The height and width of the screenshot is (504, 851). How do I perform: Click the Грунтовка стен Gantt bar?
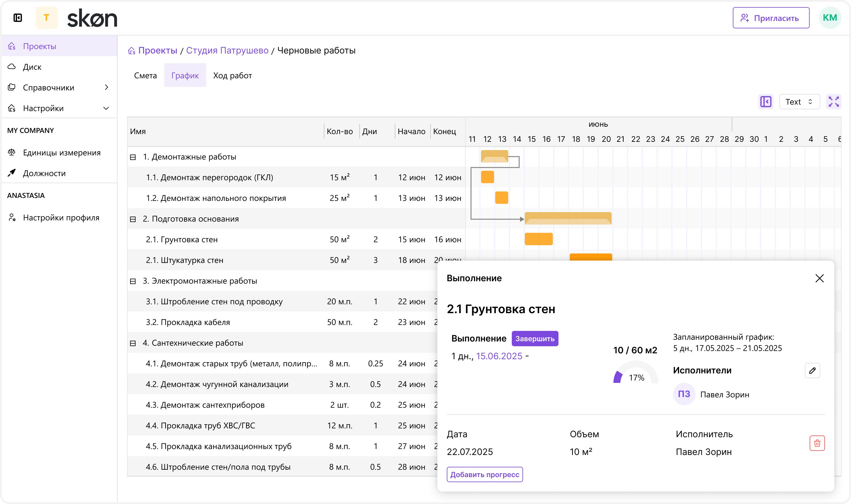(x=538, y=239)
